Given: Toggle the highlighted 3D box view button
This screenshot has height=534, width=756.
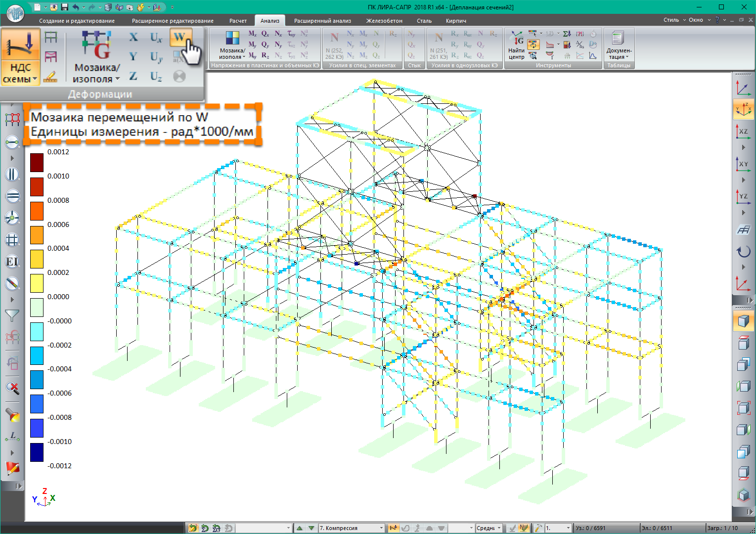Looking at the screenshot, I should point(743,321).
